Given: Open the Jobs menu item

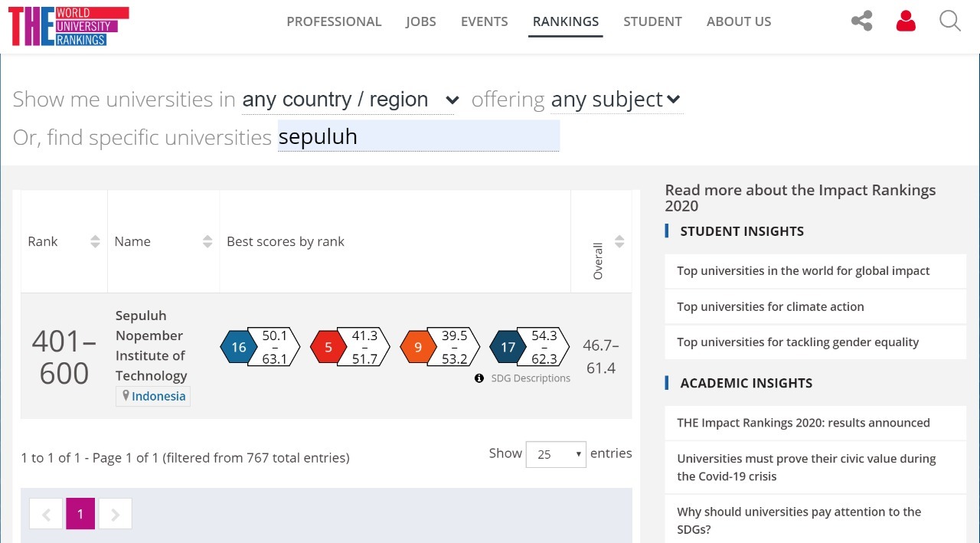Looking at the screenshot, I should pyautogui.click(x=421, y=21).
